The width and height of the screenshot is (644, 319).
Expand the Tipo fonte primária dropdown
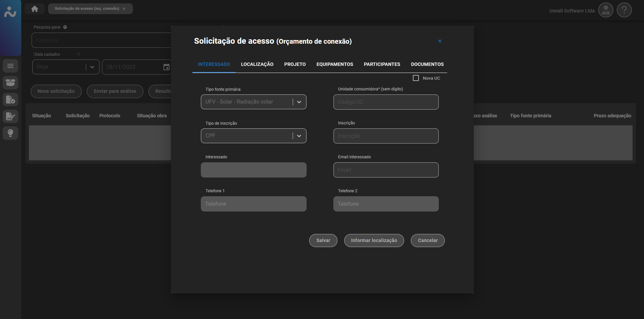pos(299,102)
